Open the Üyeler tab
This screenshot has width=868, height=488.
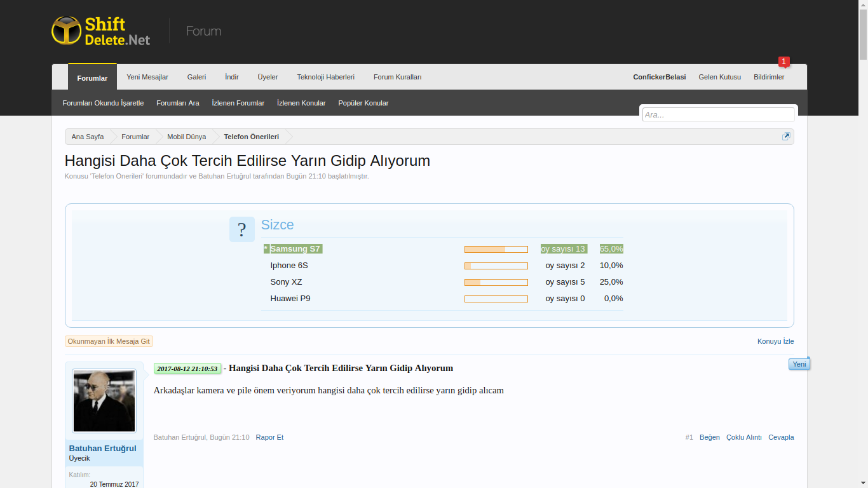(x=268, y=77)
